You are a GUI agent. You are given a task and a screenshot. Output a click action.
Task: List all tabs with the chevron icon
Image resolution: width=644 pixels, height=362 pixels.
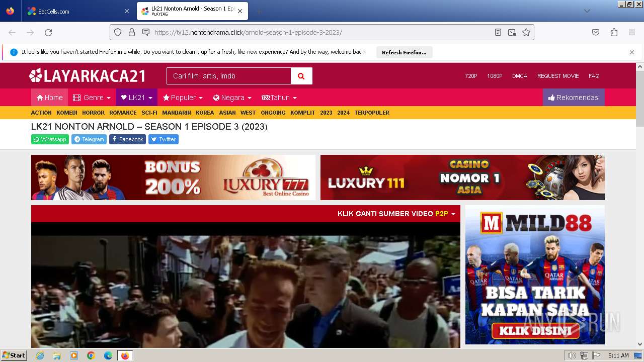[587, 11]
